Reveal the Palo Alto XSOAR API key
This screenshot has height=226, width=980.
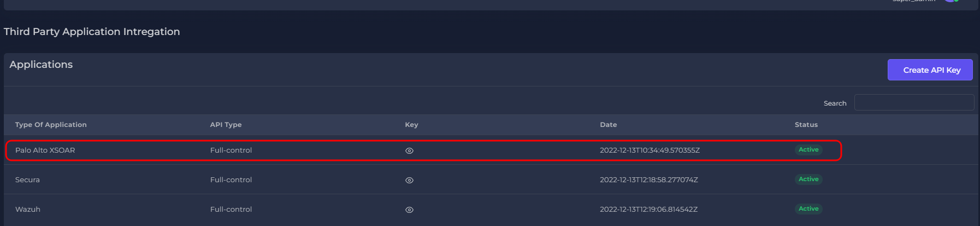pos(409,150)
